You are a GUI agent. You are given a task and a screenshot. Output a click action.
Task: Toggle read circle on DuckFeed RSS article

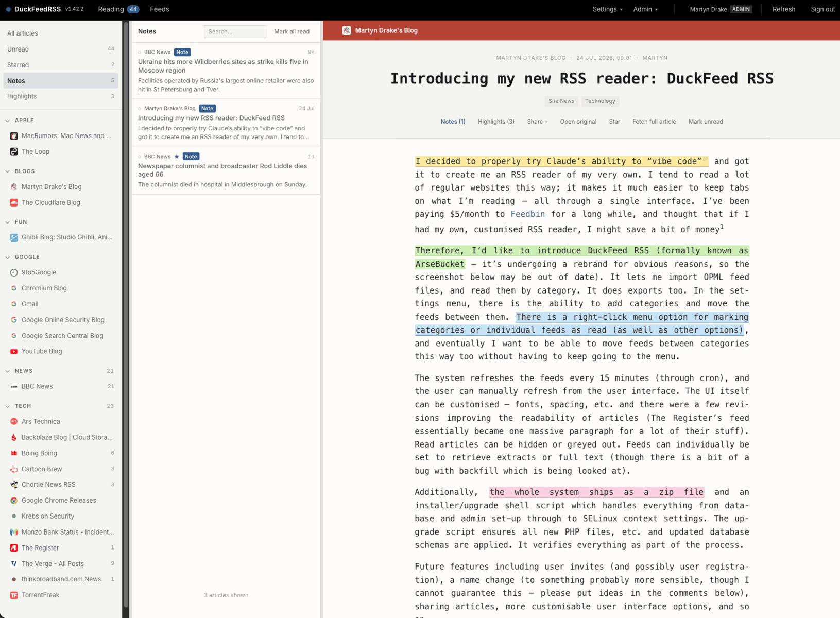(140, 109)
